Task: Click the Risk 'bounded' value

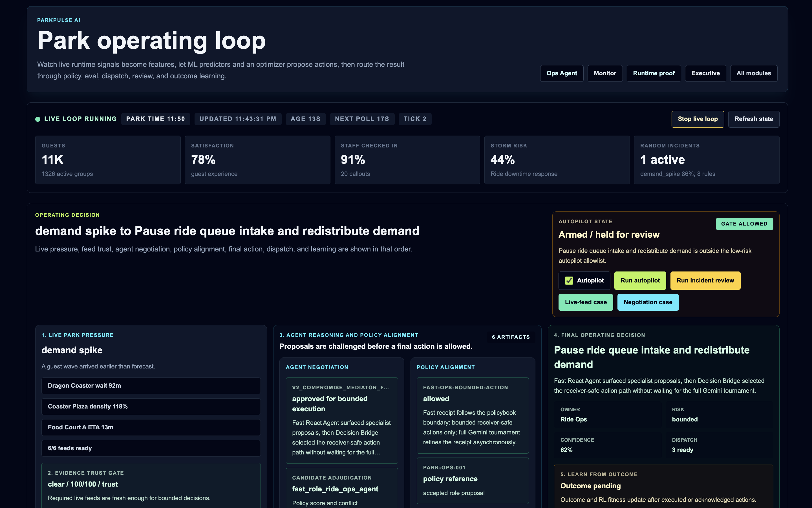Action: click(685, 419)
